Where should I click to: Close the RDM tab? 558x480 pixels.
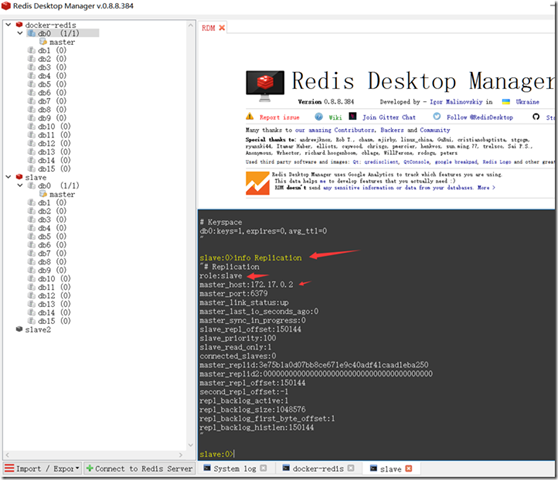(222, 28)
